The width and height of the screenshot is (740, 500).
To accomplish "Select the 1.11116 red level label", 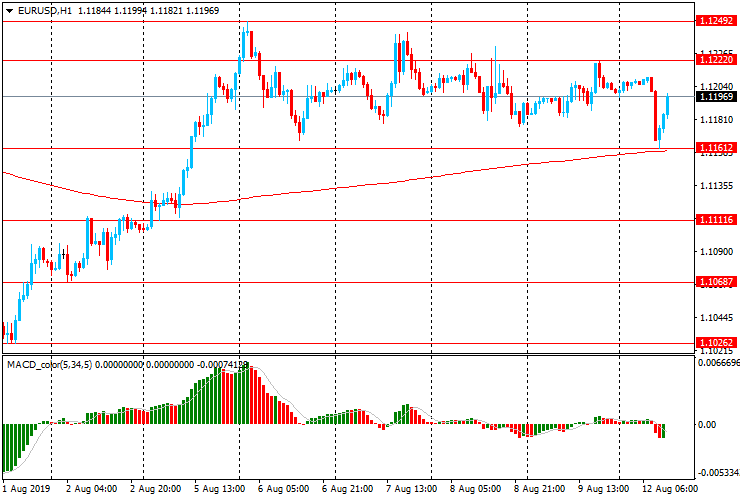I will pyautogui.click(x=716, y=220).
